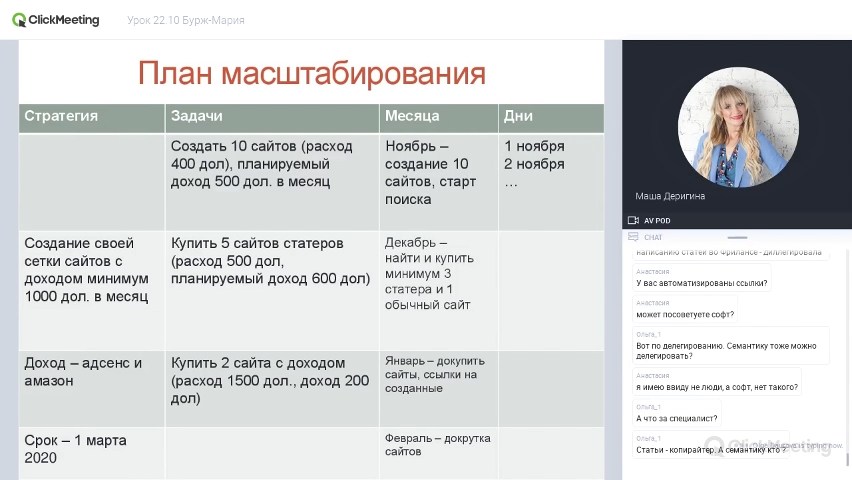Click cell Срок – 1 марта 2020

tap(92, 453)
